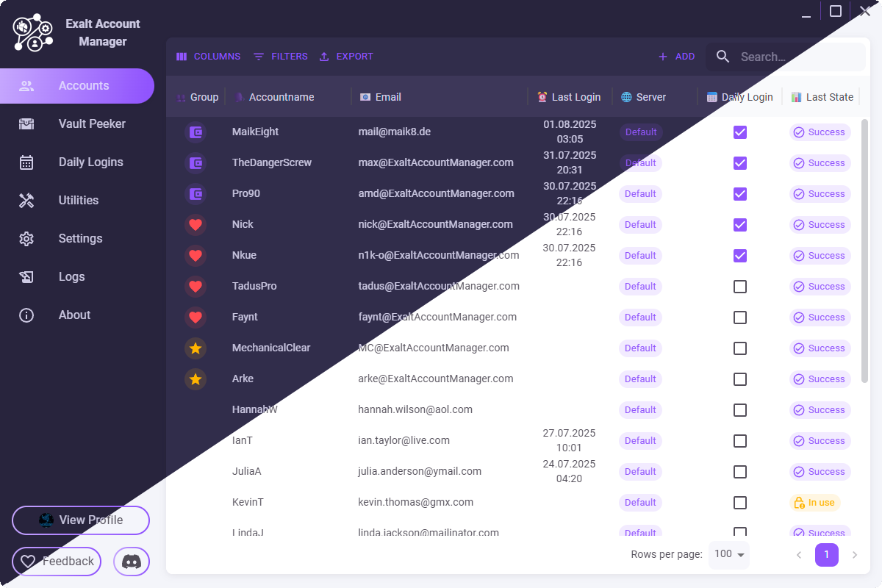The width and height of the screenshot is (882, 588).
Task: Sort by Email column header
Action: pyautogui.click(x=380, y=97)
